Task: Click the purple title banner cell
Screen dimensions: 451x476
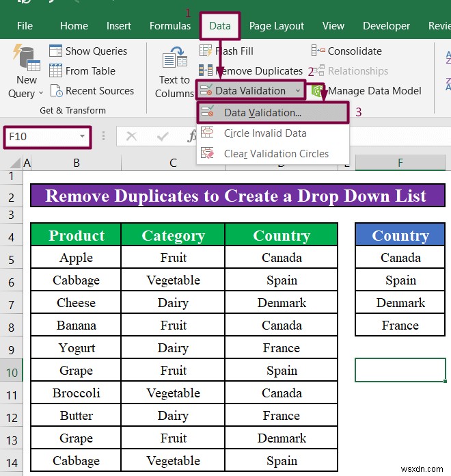Action: (x=238, y=196)
